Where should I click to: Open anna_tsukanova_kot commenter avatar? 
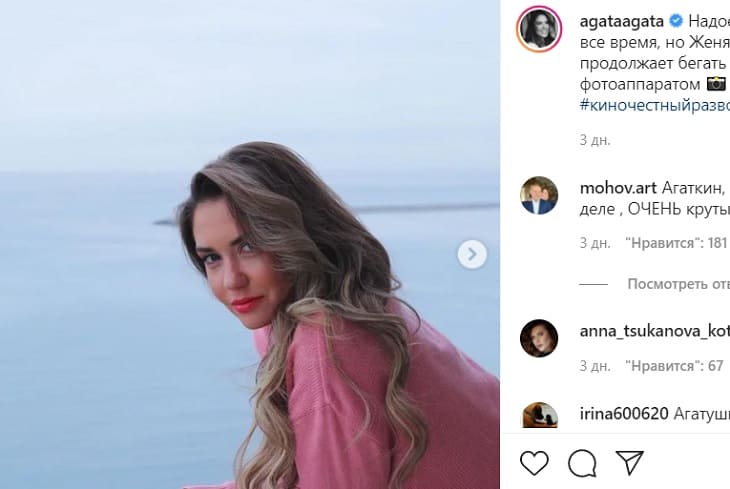538,338
